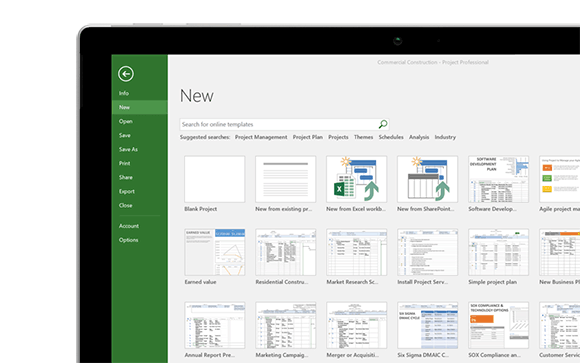Select the Earned value template
Viewport: 580px width, 363px height.
click(215, 252)
